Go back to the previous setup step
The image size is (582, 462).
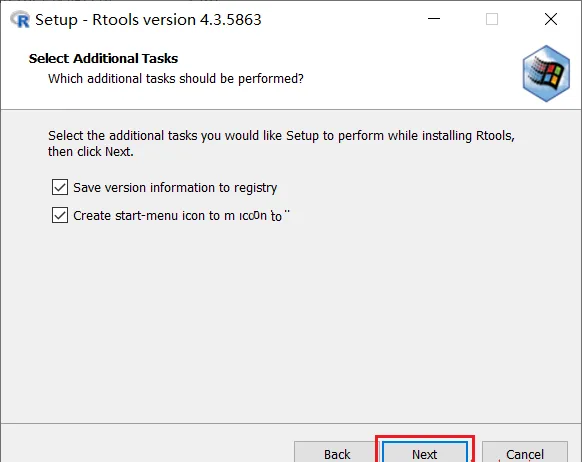point(337,453)
